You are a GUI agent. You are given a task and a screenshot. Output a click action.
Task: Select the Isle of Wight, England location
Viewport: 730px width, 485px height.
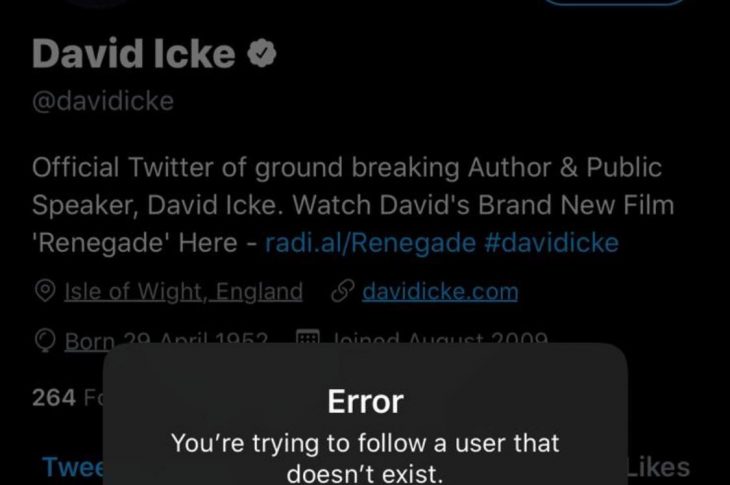click(x=183, y=292)
